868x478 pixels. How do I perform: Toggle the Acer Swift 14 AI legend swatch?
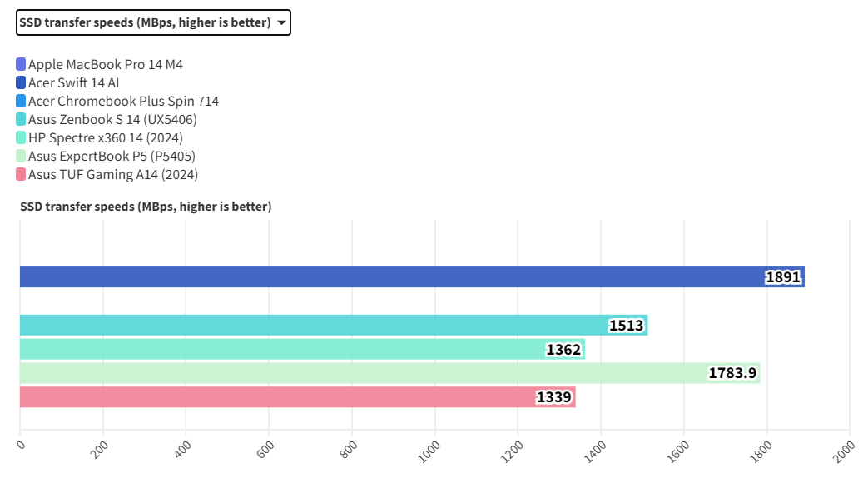pos(21,82)
